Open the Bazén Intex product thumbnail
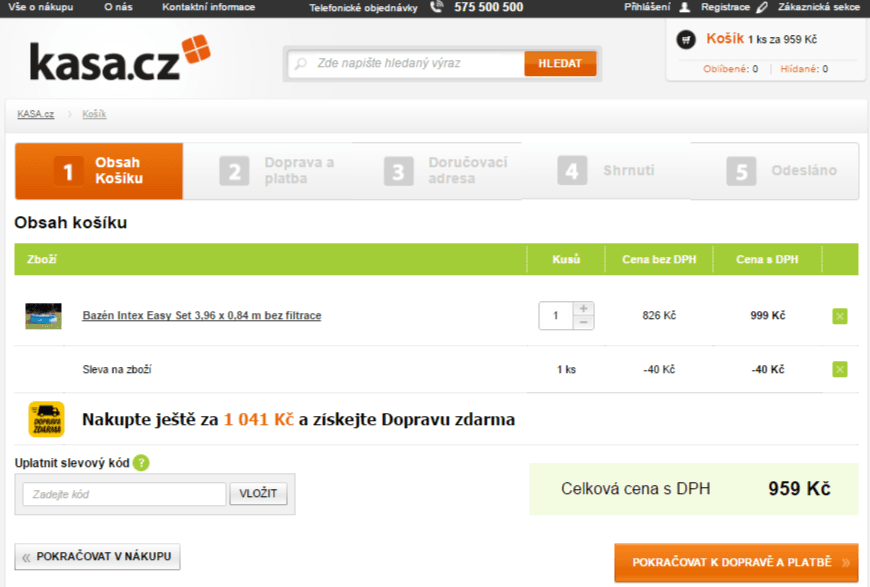The height and width of the screenshot is (587, 870). point(43,316)
